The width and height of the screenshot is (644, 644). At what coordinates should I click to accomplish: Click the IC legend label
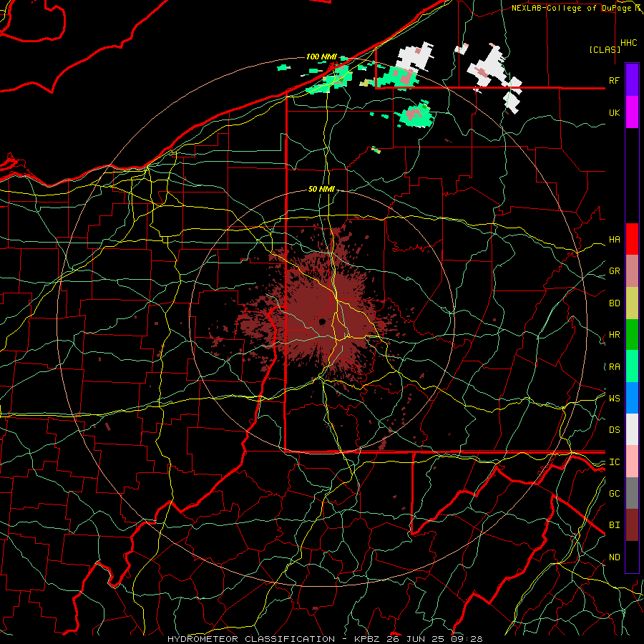pos(614,462)
